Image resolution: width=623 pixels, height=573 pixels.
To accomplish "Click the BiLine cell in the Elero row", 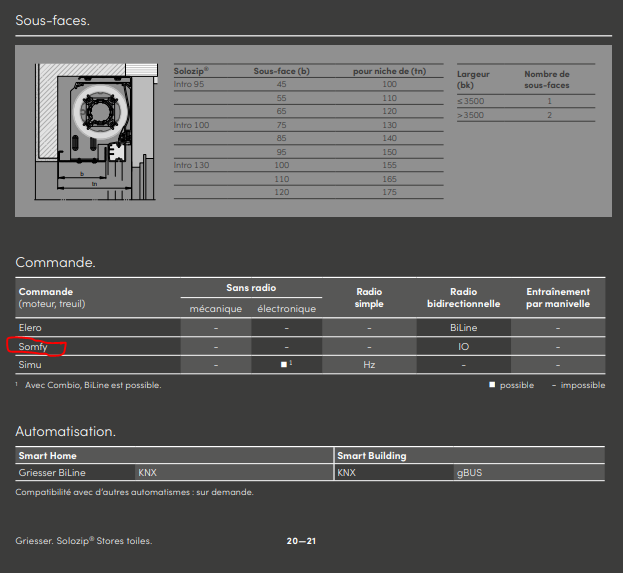I will coord(462,328).
